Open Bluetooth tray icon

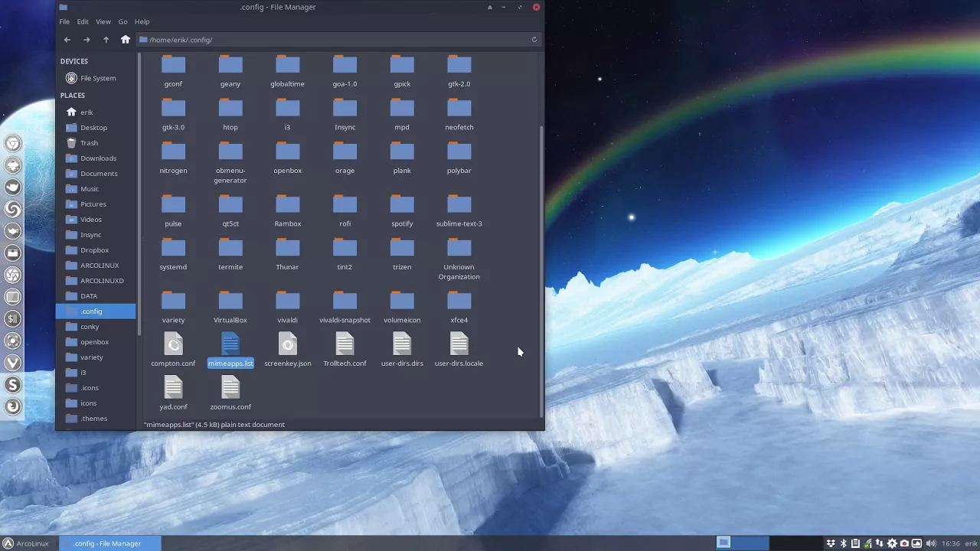point(843,543)
